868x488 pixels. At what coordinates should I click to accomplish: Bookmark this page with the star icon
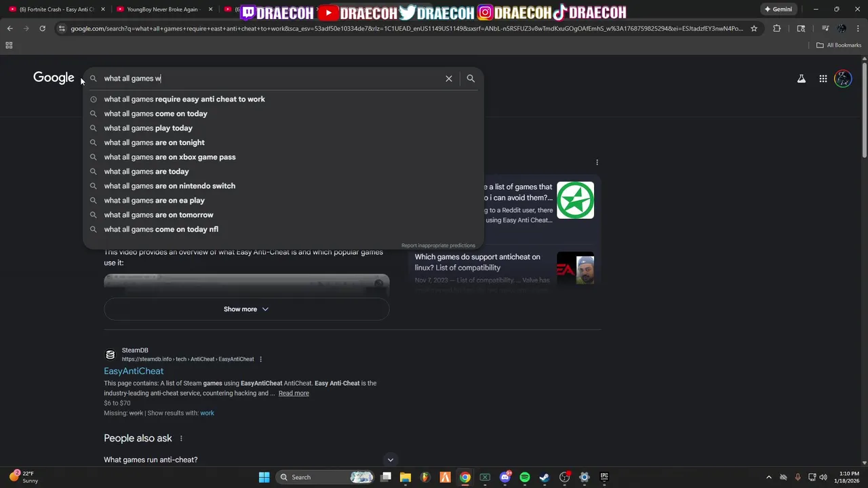pos(753,28)
